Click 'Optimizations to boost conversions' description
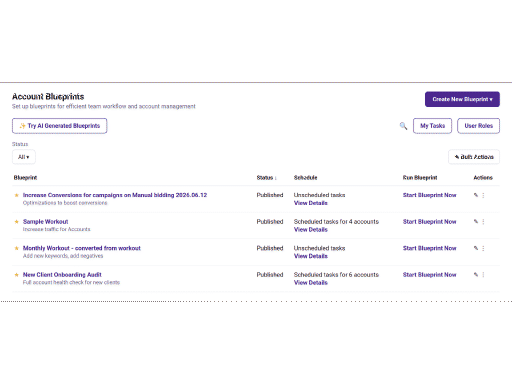 pos(65,203)
